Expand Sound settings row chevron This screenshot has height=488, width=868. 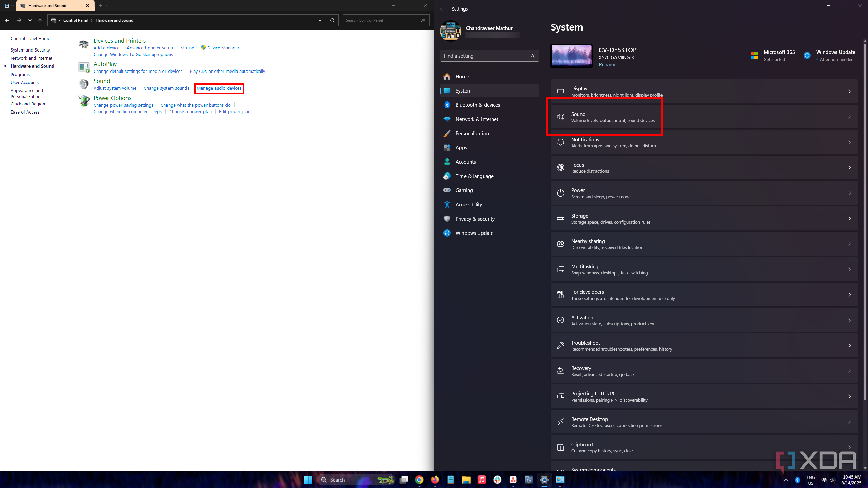pyautogui.click(x=849, y=117)
